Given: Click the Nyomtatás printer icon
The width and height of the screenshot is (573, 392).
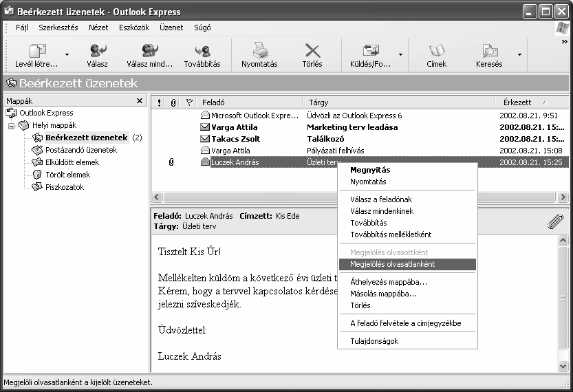Looking at the screenshot, I should pos(260,51).
